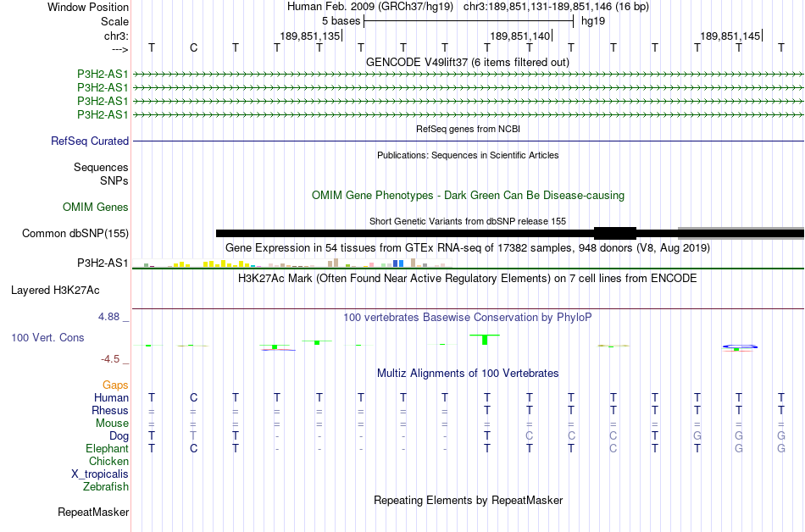Open the RefSeq genes from NCBI track title
The height and width of the screenshot is (532, 805).
[x=468, y=129]
